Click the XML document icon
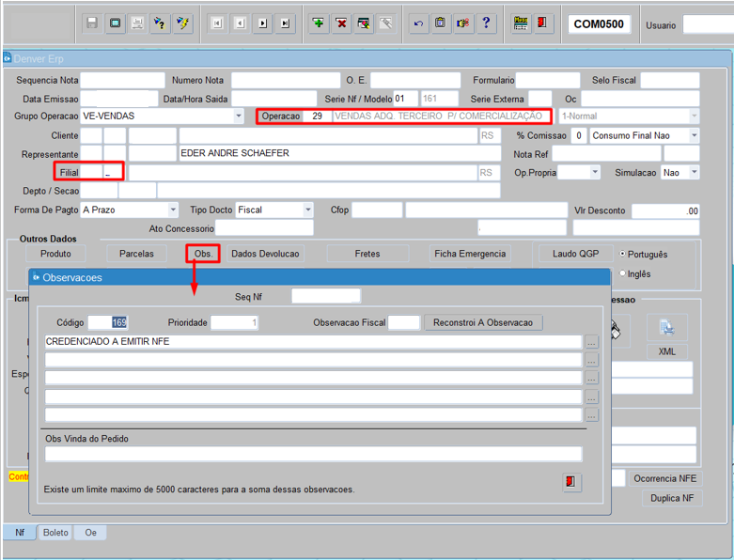The image size is (734, 560). tap(666, 328)
